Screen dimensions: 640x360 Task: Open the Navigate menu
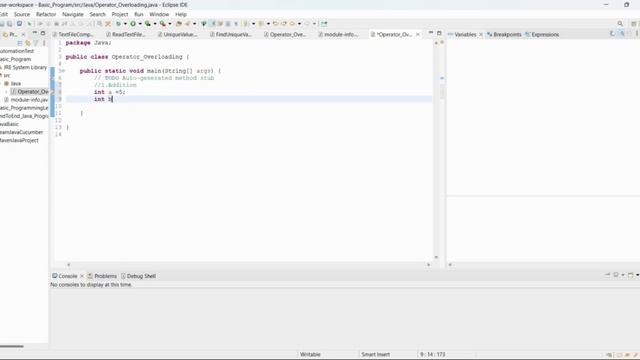(73, 14)
